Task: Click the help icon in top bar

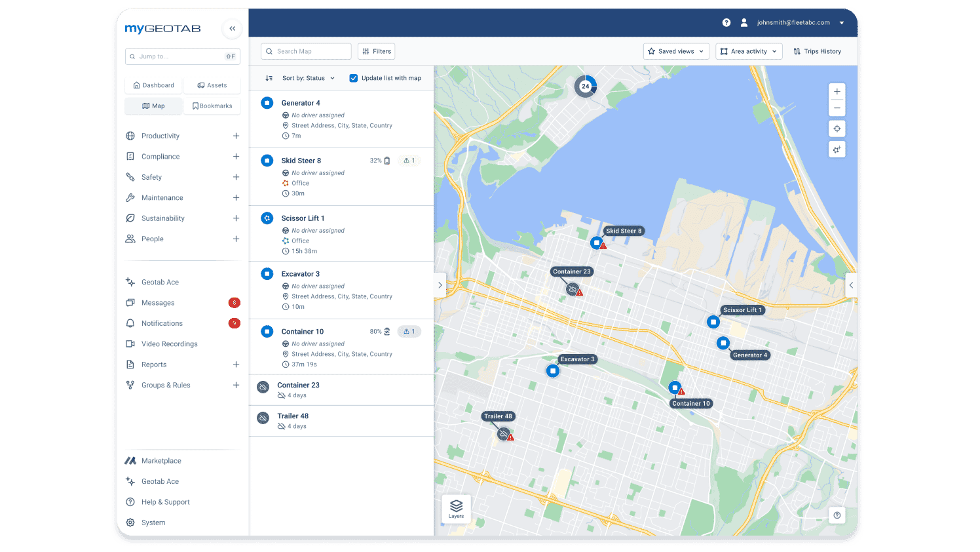Action: (x=726, y=23)
